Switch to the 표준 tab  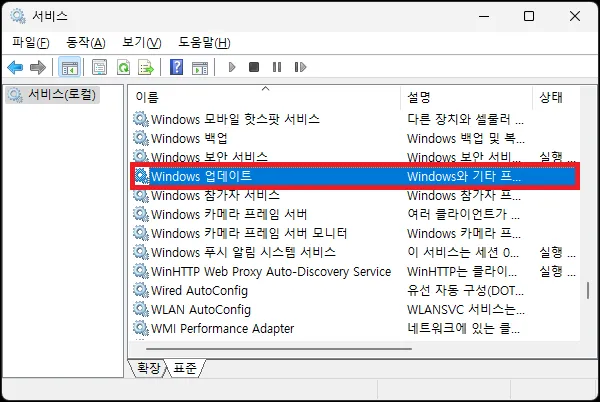click(185, 368)
